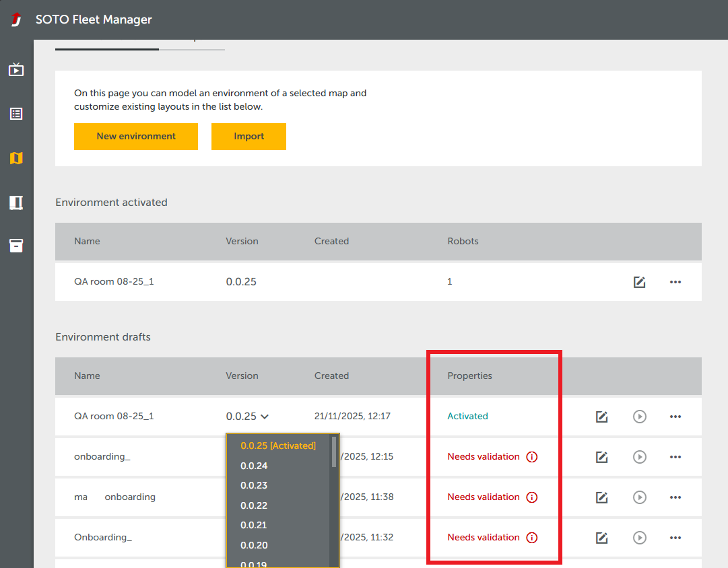728x568 pixels.
Task: Open more options for draft created 11:32
Action: coord(675,538)
